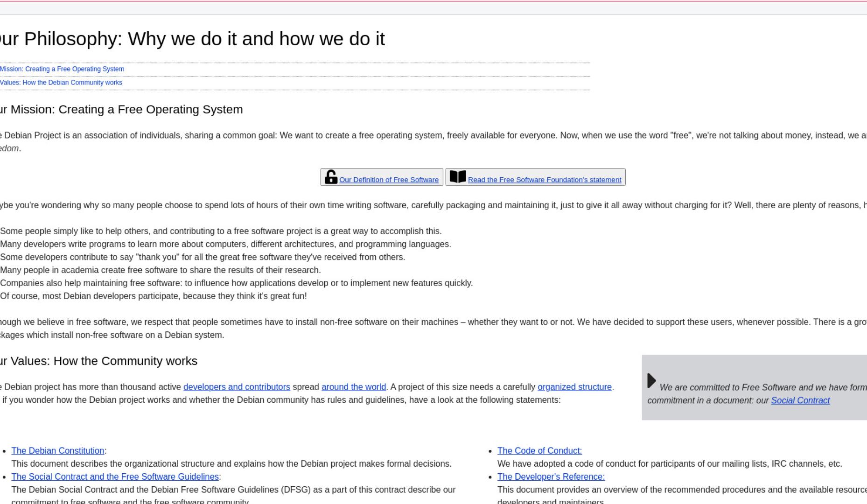867x504 pixels.
Task: Open The Developer's Reference link
Action: (551, 476)
